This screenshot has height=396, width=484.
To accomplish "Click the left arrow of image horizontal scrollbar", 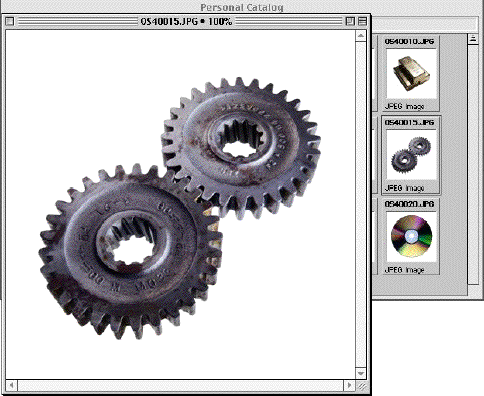I will pos(12,385).
